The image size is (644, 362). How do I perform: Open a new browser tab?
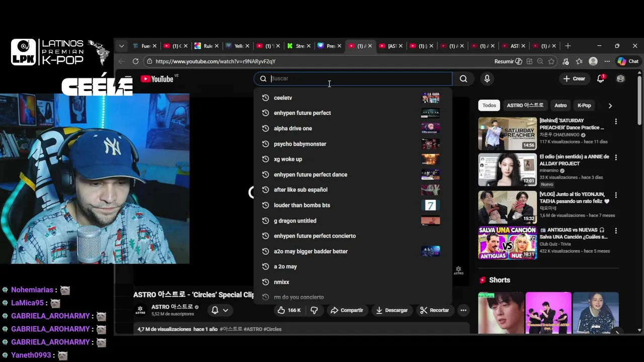tap(568, 46)
